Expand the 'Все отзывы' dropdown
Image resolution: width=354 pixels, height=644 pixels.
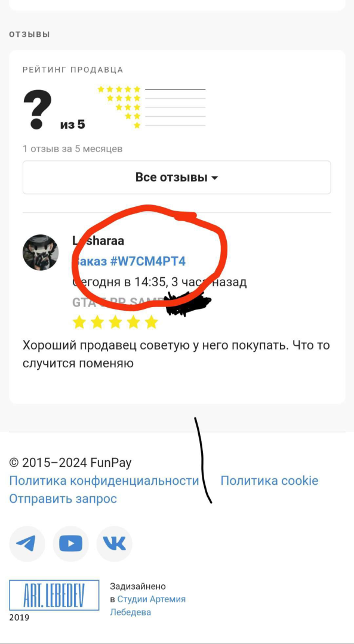177,178
